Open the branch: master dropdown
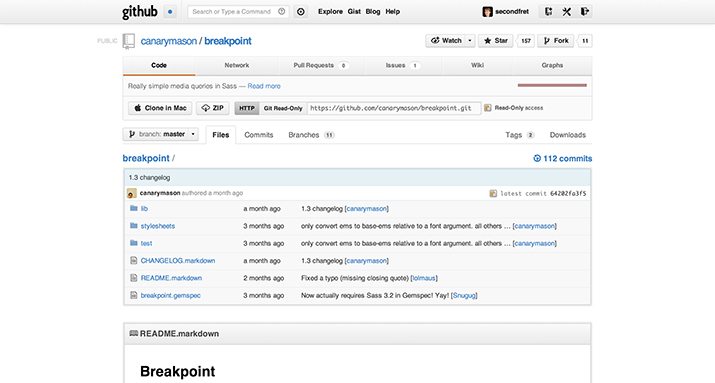Viewport: 715px width, 383px height. point(161,134)
